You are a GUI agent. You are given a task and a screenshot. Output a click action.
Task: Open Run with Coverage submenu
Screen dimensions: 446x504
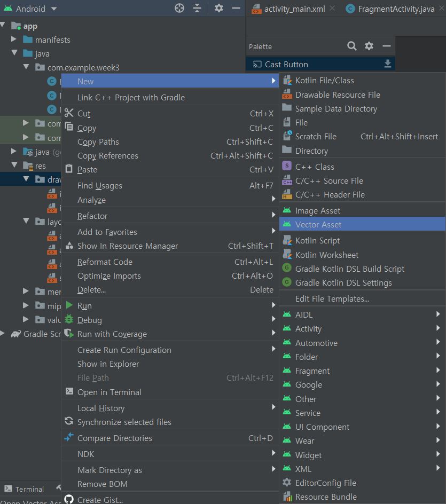click(170, 334)
